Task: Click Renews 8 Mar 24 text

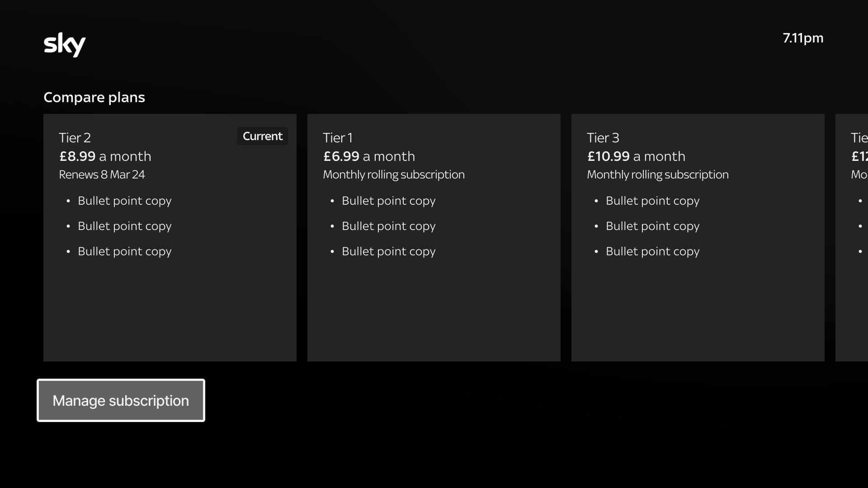Action: tap(102, 174)
